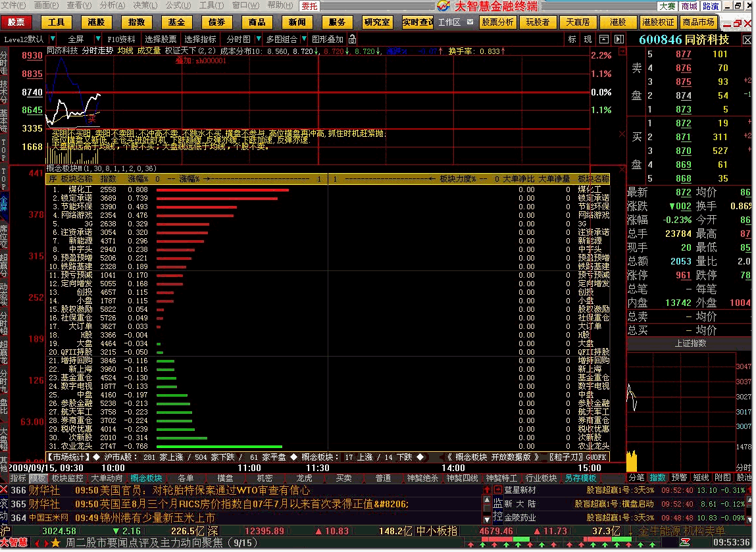This screenshot has height=552, width=756.
Task: Click the 选择股票 button
Action: click(161, 39)
